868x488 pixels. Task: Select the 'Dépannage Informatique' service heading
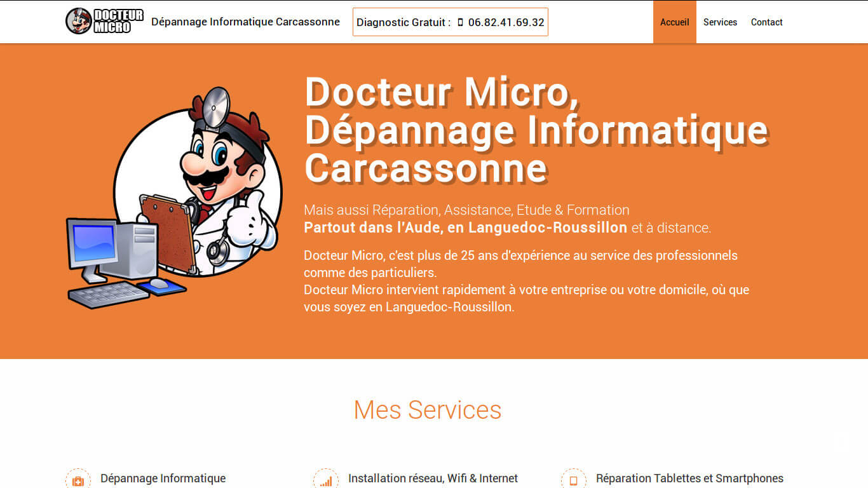163,478
